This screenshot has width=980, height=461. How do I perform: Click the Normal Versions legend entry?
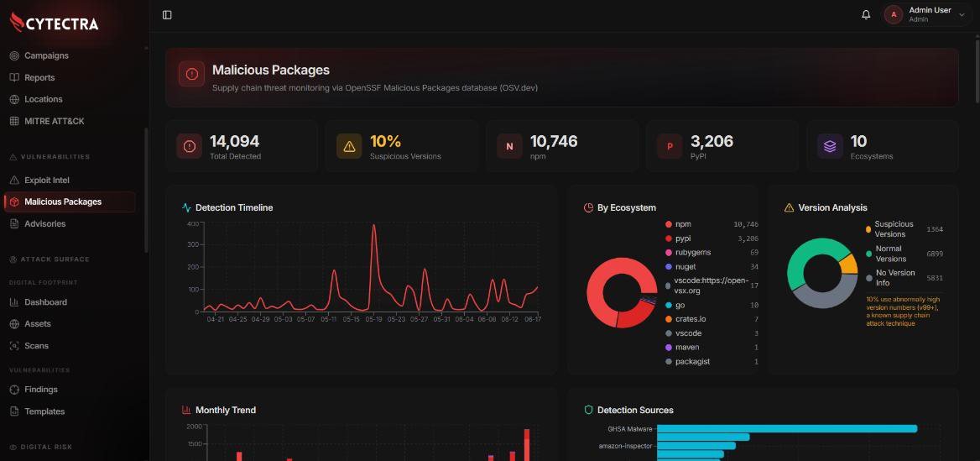(904, 254)
